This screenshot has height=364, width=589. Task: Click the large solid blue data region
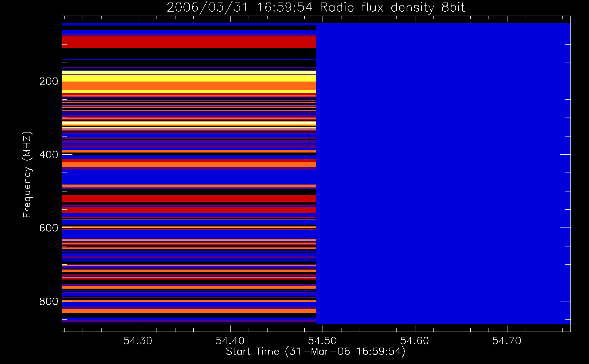click(x=443, y=174)
